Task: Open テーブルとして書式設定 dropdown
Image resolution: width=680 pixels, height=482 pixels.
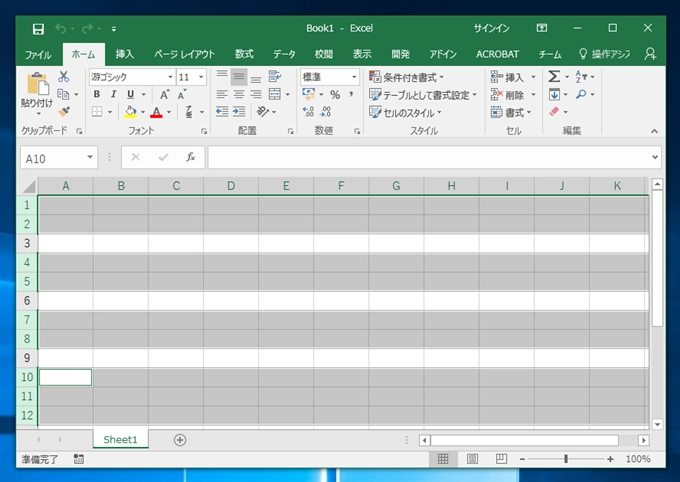Action: click(423, 95)
